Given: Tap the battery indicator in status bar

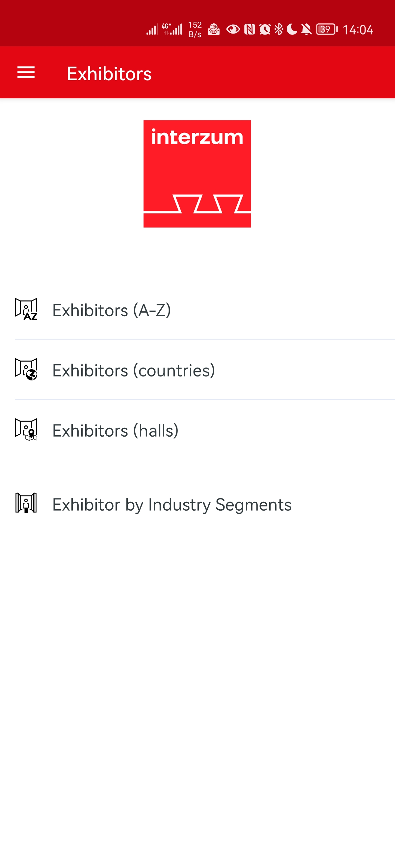Looking at the screenshot, I should [327, 29].
